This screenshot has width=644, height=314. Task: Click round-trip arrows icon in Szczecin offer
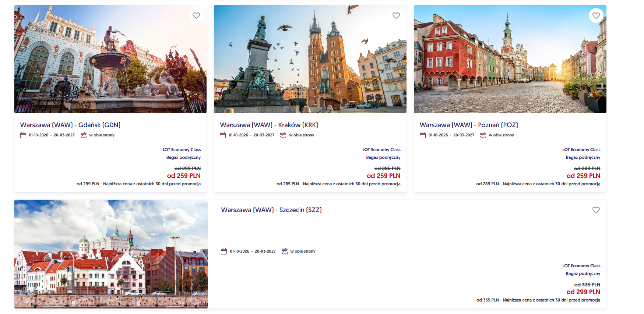285,251
